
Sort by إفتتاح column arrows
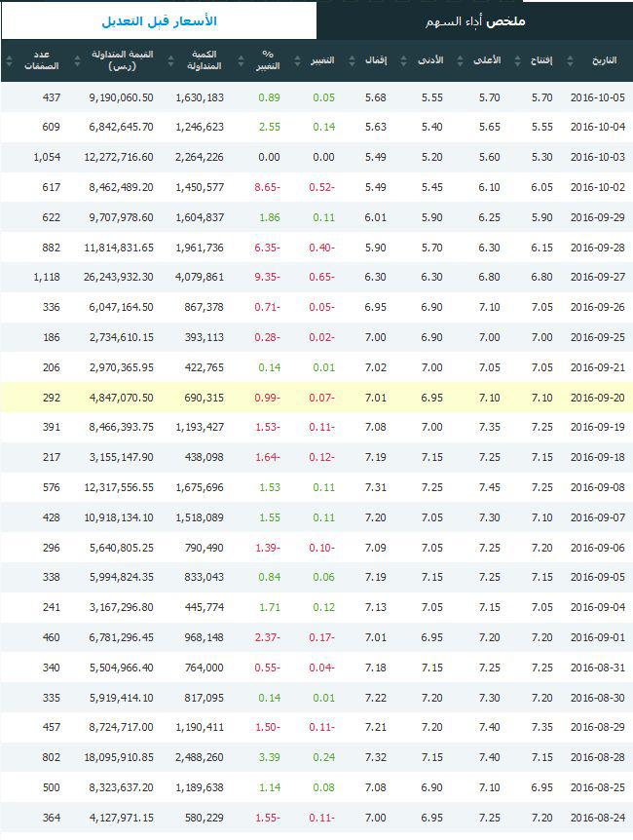coord(517,60)
